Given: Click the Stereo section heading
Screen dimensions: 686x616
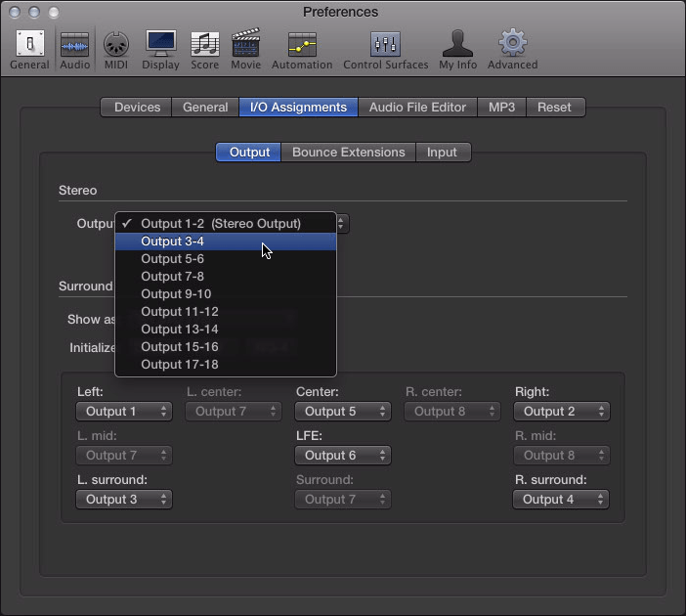Looking at the screenshot, I should 77,191.
